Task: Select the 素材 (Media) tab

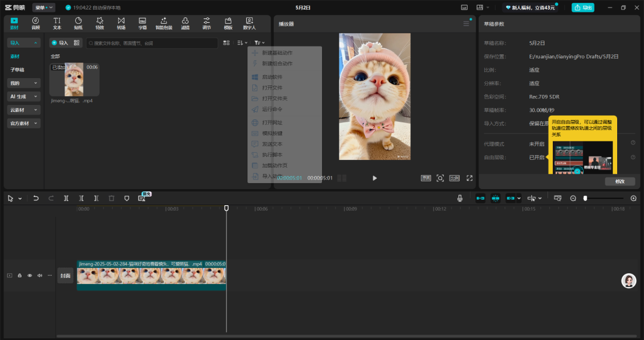Action: 14,23
